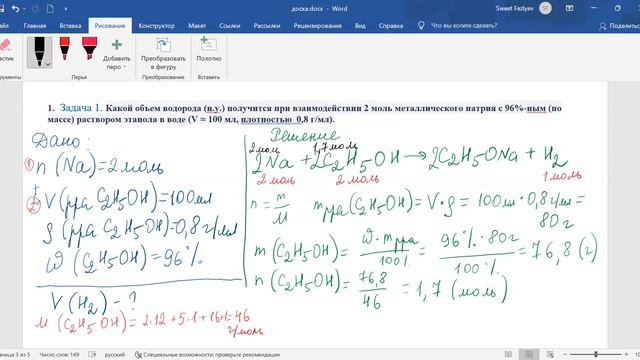Open the Undo history dropdown arrow
The height and width of the screenshot is (360, 640).
24,9
